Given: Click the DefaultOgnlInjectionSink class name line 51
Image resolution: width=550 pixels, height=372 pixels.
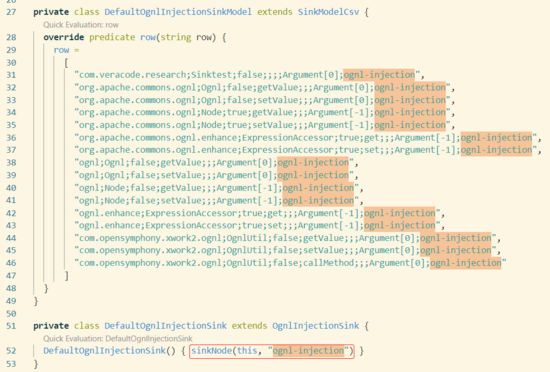Looking at the screenshot, I should pyautogui.click(x=165, y=326).
